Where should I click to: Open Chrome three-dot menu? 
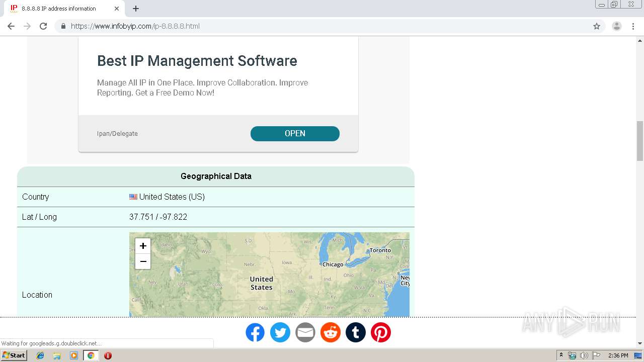click(633, 26)
